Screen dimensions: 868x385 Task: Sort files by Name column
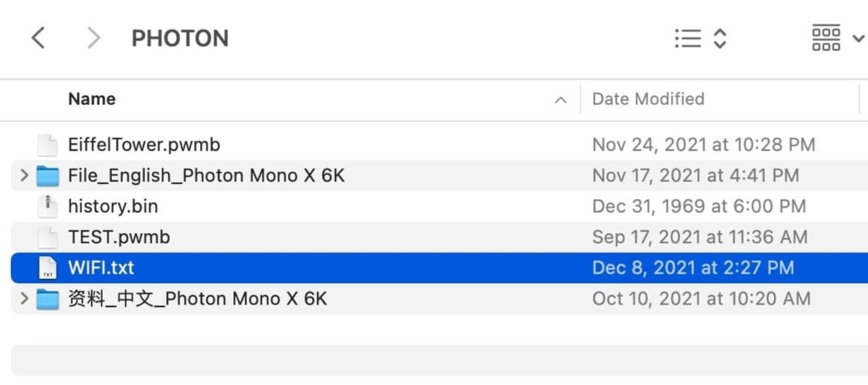92,99
